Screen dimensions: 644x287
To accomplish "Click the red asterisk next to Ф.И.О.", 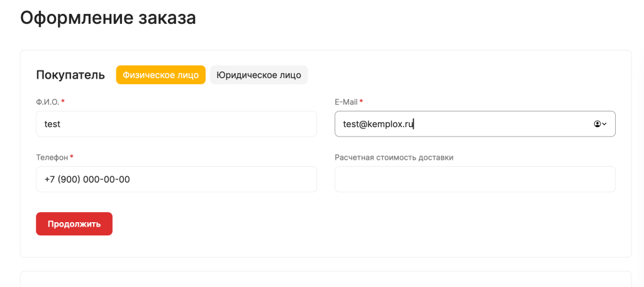I will point(63,101).
